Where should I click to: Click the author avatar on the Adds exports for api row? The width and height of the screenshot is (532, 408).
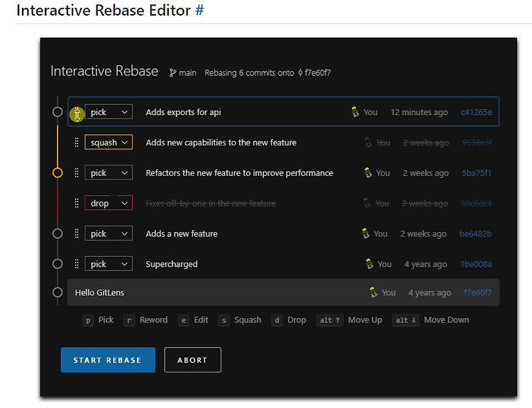tap(355, 112)
